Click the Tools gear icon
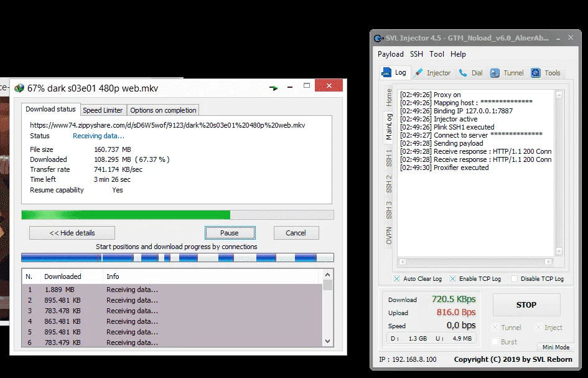The image size is (588, 378). click(x=536, y=73)
